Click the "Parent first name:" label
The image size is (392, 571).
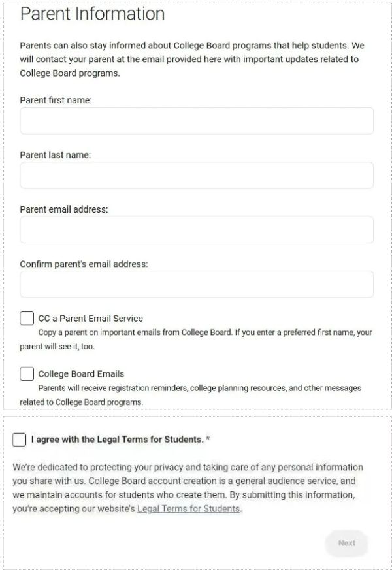pyautogui.click(x=56, y=101)
